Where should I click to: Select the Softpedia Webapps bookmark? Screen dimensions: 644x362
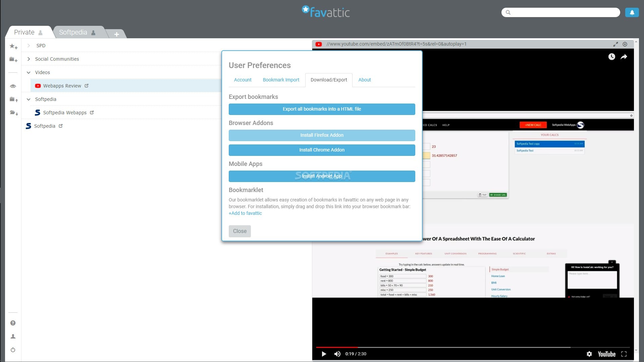(x=65, y=113)
